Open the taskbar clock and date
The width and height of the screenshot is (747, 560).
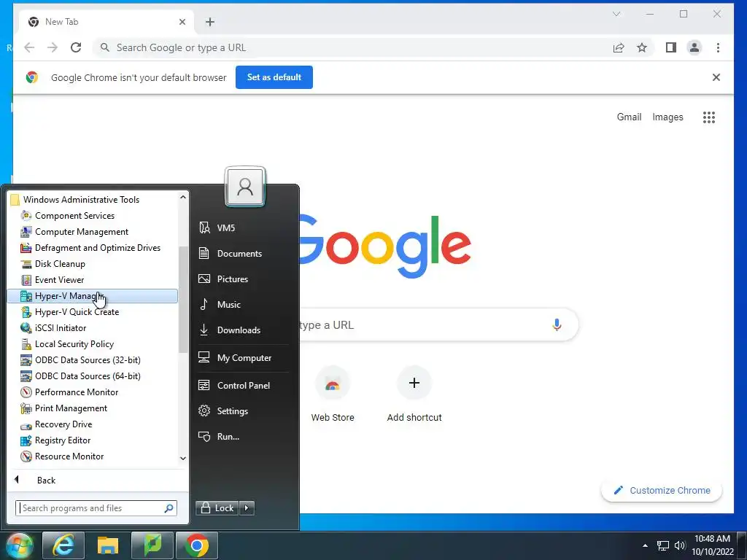pyautogui.click(x=712, y=545)
